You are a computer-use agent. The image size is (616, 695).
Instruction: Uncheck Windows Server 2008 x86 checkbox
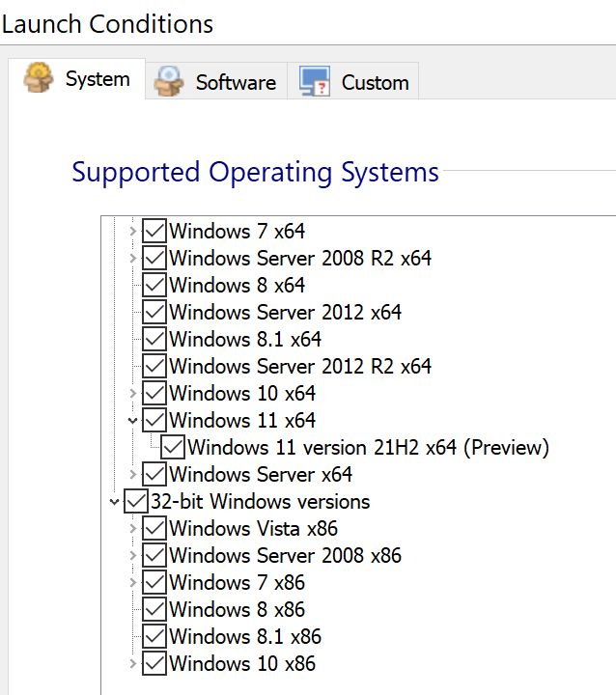click(x=154, y=555)
